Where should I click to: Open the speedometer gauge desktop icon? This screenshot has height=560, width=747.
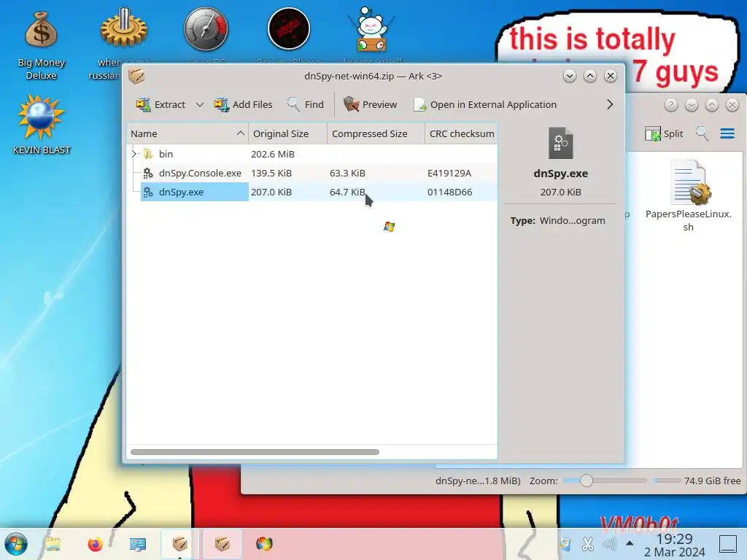pos(206,29)
